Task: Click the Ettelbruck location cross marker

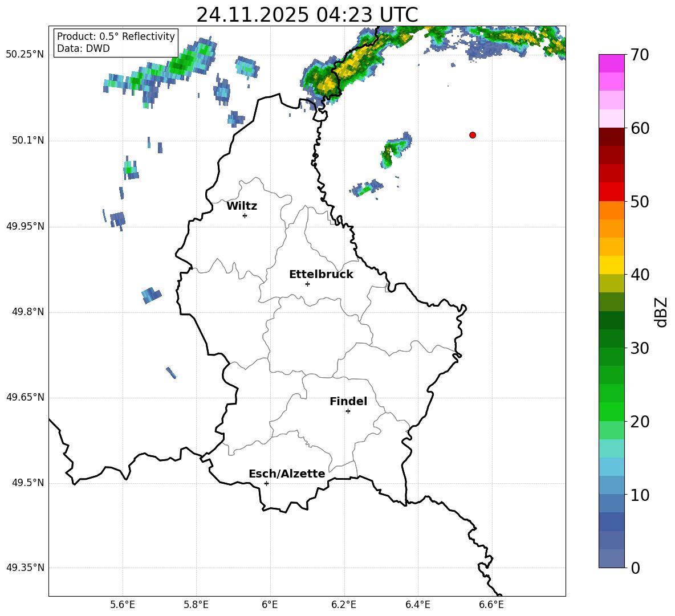Action: click(x=307, y=284)
